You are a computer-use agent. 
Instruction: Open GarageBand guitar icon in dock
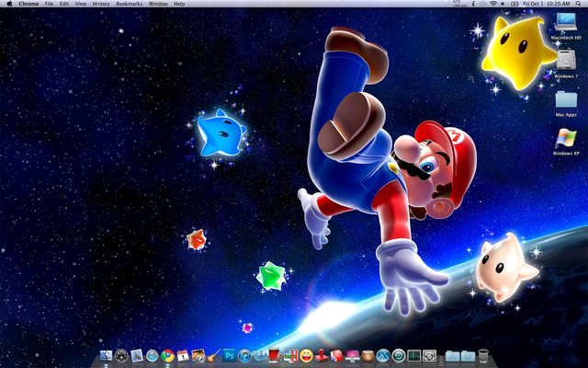click(213, 355)
